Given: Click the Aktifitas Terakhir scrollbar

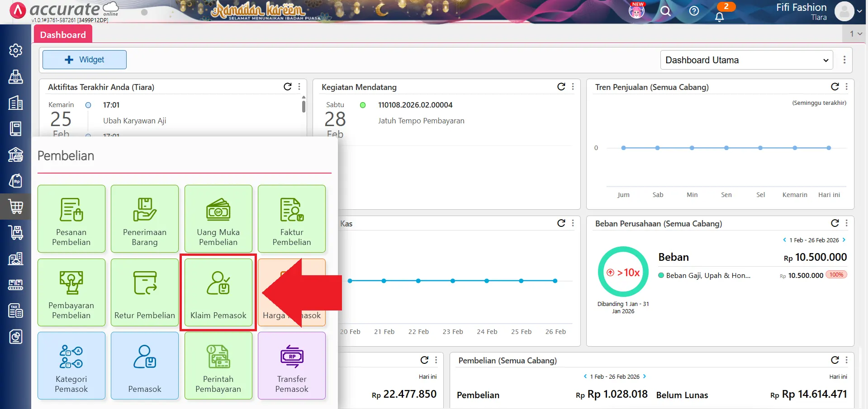Looking at the screenshot, I should coord(304,107).
